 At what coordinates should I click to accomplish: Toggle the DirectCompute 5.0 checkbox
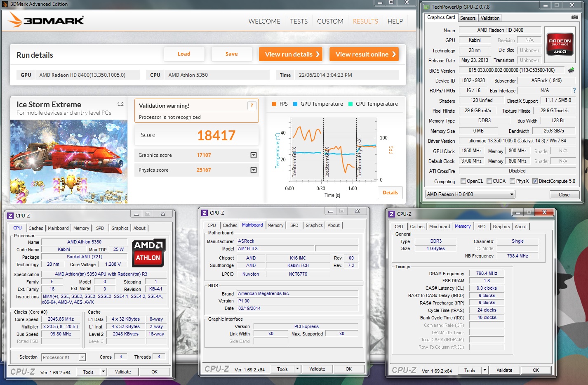tap(535, 181)
